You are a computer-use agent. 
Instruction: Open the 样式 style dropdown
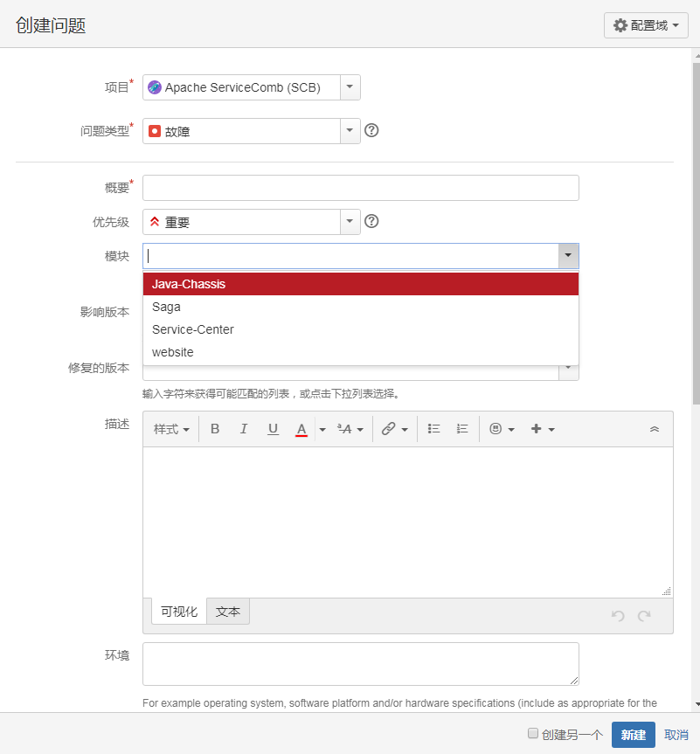171,429
